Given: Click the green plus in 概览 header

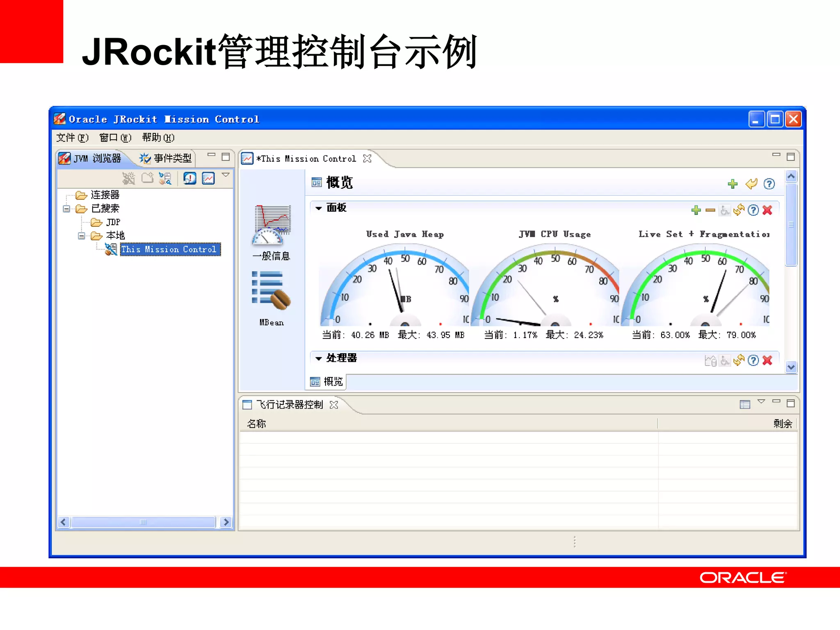Looking at the screenshot, I should pyautogui.click(x=733, y=184).
